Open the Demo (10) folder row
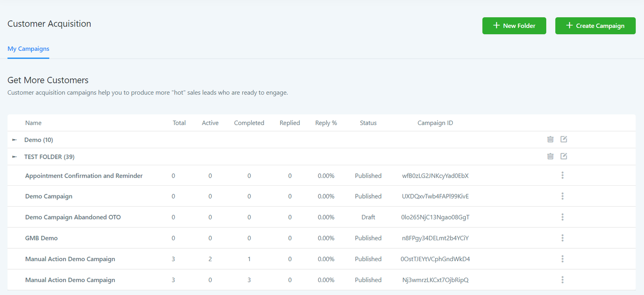This screenshot has height=295, width=644. click(39, 140)
